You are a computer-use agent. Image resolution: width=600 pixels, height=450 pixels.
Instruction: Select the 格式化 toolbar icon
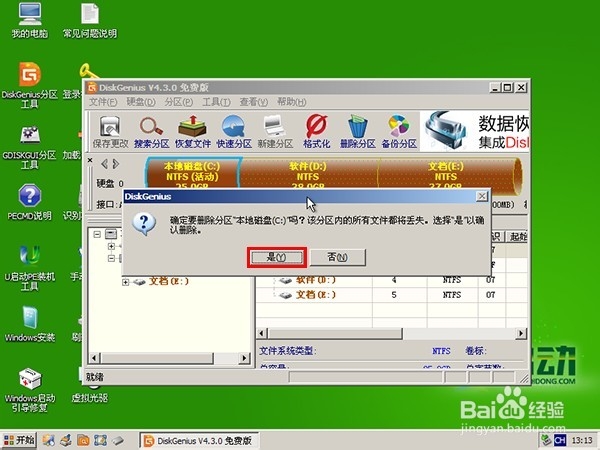[x=316, y=132]
